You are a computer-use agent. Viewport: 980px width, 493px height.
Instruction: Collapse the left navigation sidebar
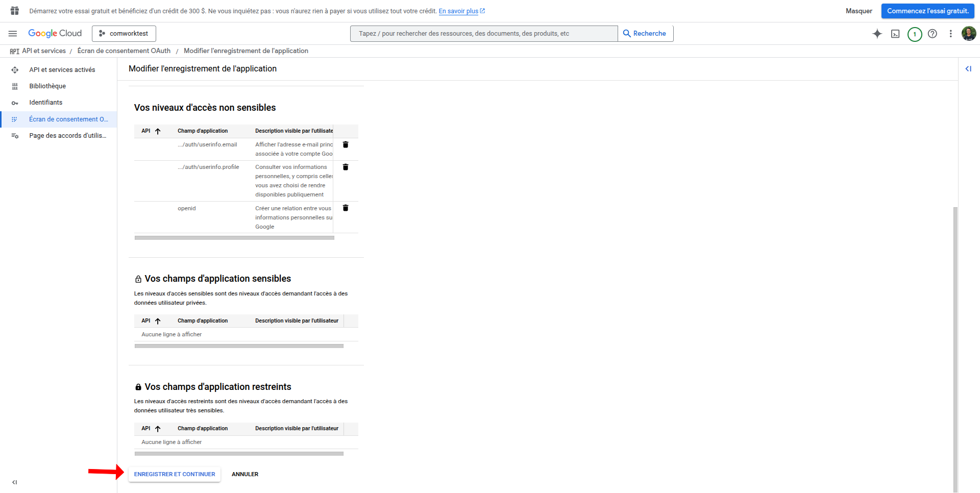click(x=15, y=482)
